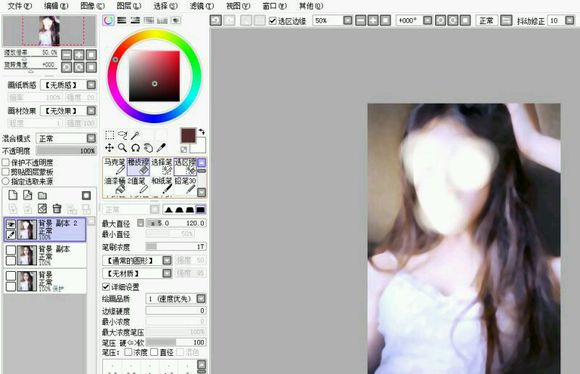Open the 视图 menu
The height and width of the screenshot is (374, 580).
(238, 6)
